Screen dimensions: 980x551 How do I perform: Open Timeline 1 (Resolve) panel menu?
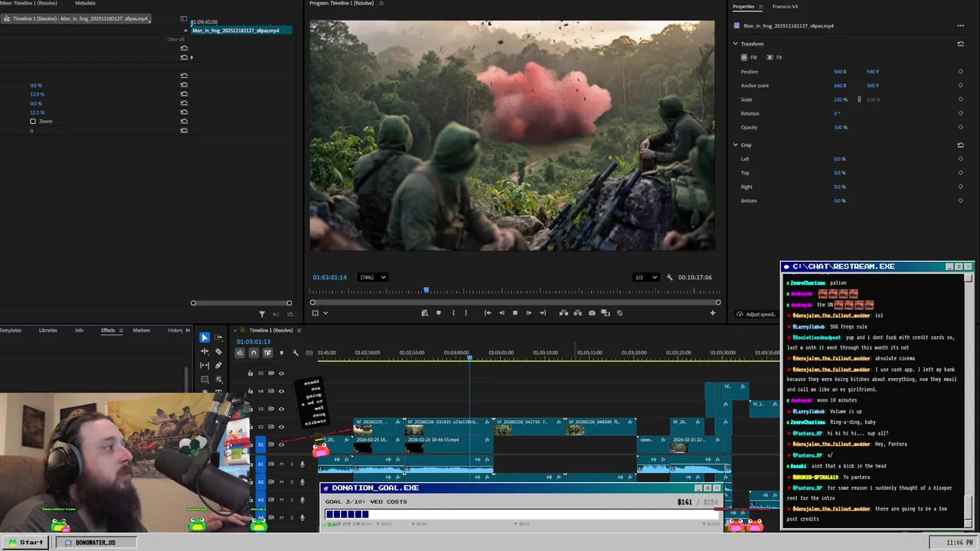[299, 331]
